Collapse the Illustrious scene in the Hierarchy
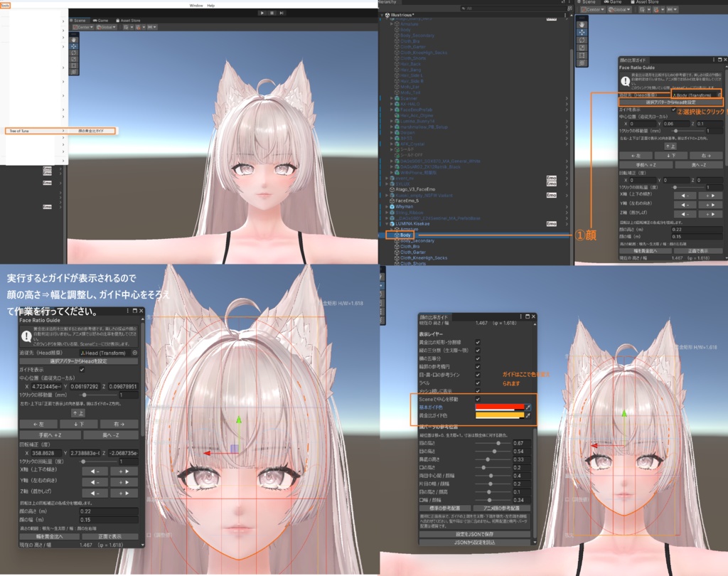This screenshot has width=728, height=576. click(x=382, y=15)
